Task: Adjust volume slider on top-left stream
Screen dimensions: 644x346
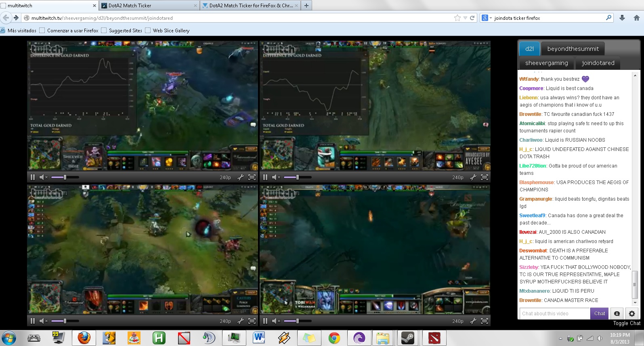Action: 65,177
